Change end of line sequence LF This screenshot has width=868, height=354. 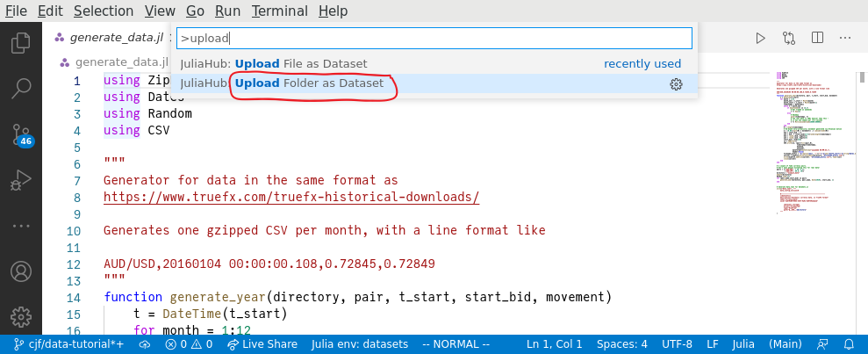(x=713, y=344)
